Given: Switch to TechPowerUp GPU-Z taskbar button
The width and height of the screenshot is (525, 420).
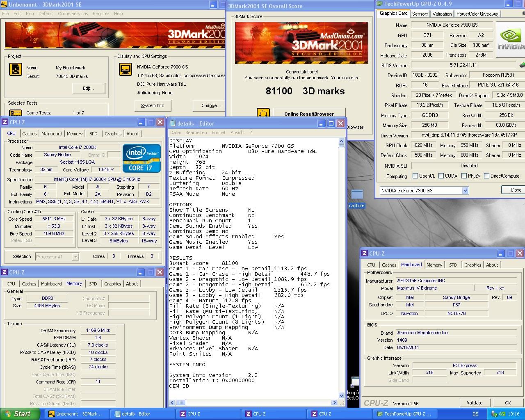Looking at the screenshot, I should pyautogui.click(x=404, y=414).
